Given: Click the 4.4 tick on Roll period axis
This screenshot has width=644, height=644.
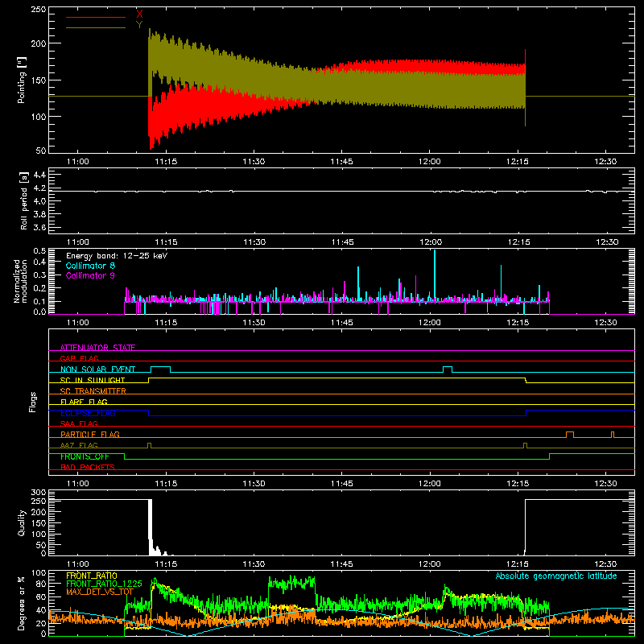Looking at the screenshot, I should click(x=39, y=175).
